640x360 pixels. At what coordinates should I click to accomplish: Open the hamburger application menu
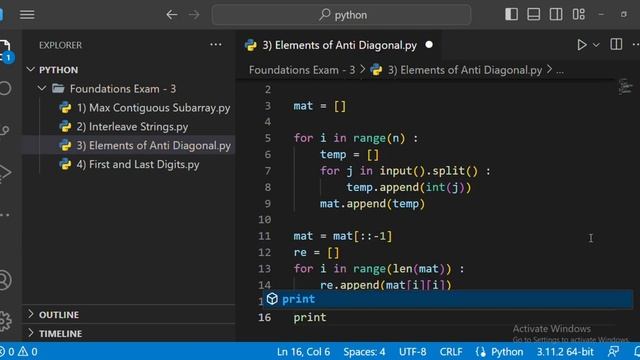pyautogui.click(x=27, y=15)
